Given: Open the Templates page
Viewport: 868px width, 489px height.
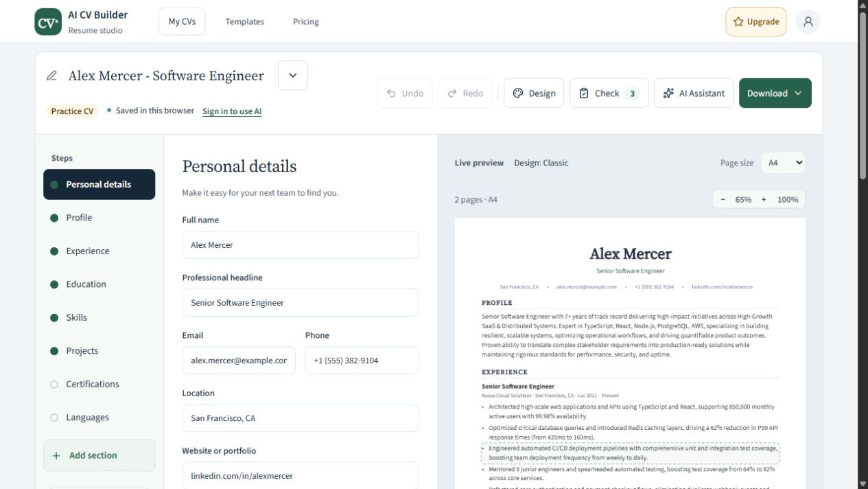Looking at the screenshot, I should click(245, 22).
